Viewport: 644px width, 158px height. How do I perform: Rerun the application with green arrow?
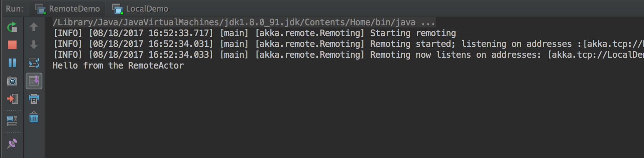coord(12,27)
